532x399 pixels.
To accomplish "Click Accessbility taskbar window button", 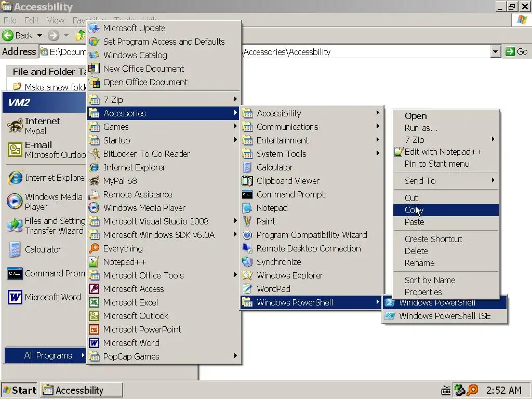I will [82, 390].
